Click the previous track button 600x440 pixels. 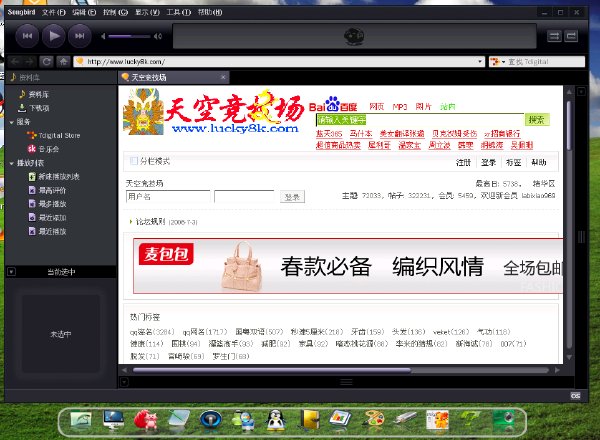click(27, 36)
